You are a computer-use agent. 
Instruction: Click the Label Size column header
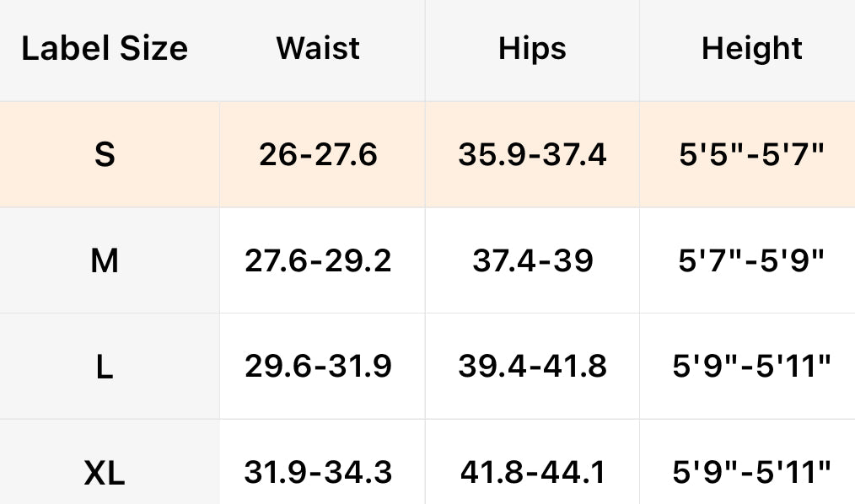tap(105, 49)
